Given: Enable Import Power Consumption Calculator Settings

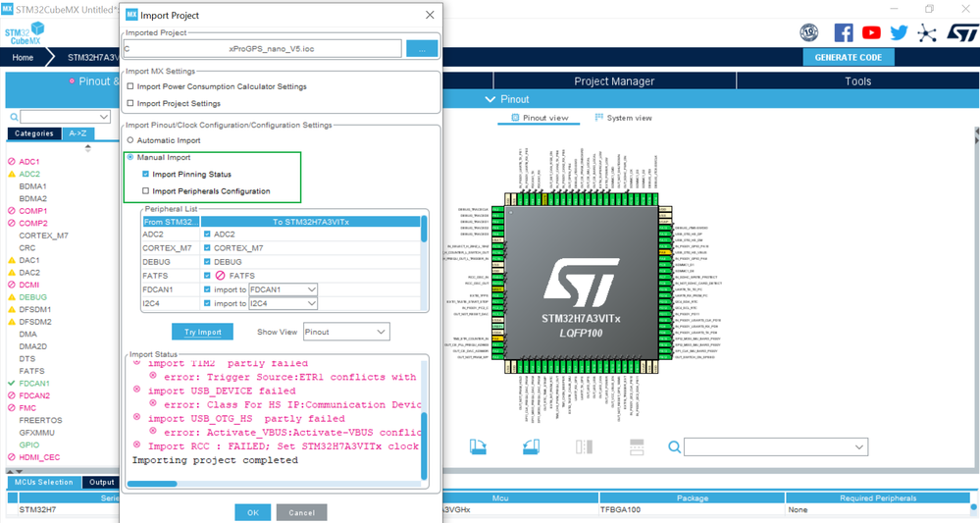Looking at the screenshot, I should [x=130, y=86].
